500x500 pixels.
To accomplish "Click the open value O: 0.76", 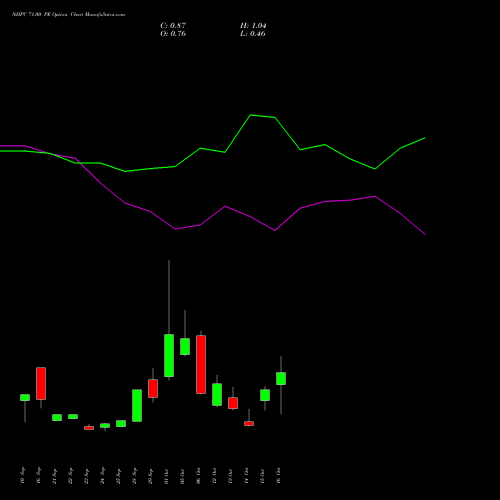I will [x=173, y=34].
